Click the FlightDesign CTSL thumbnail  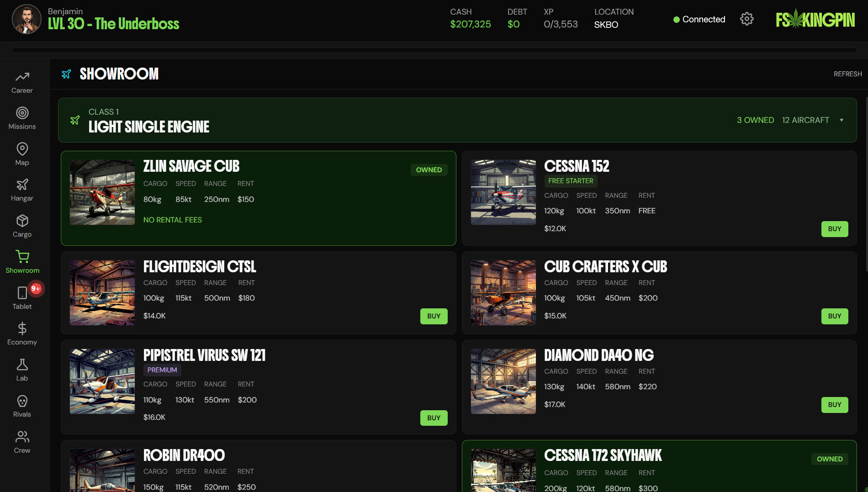[102, 293]
